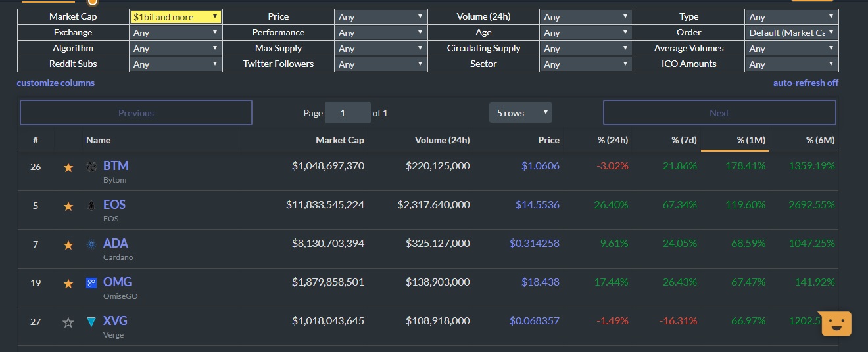Sort by the % (6M) column header
The height and width of the screenshot is (352, 868).
coord(820,140)
